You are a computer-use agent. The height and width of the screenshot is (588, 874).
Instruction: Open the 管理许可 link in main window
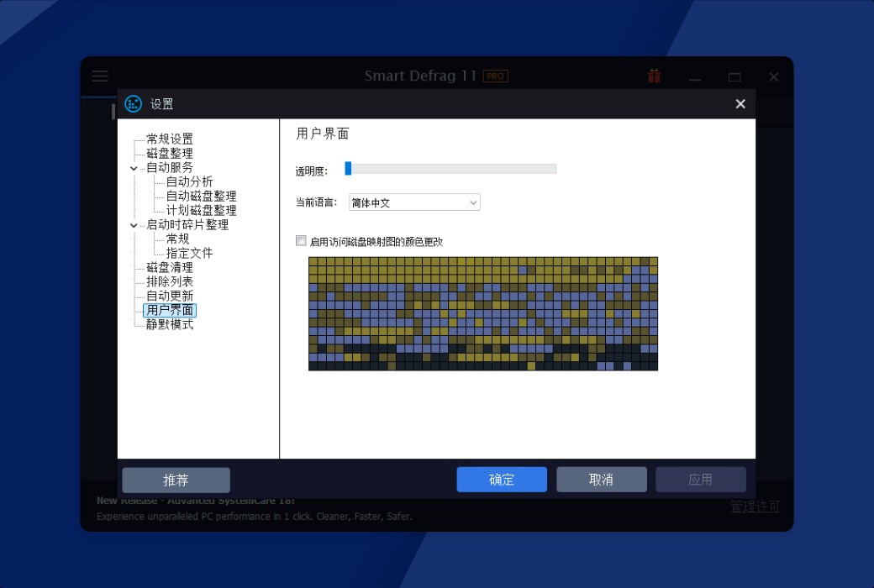pyautogui.click(x=756, y=506)
